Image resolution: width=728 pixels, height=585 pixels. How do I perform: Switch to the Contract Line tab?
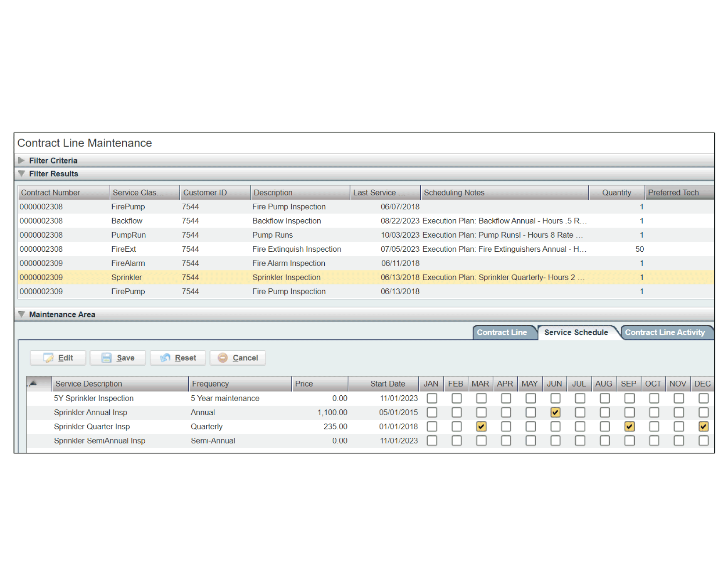tap(502, 332)
